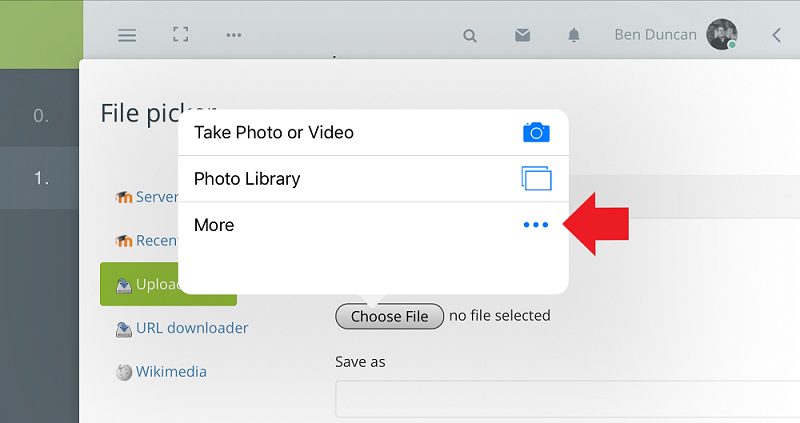
Task: Open the messages envelope icon
Action: (x=522, y=35)
